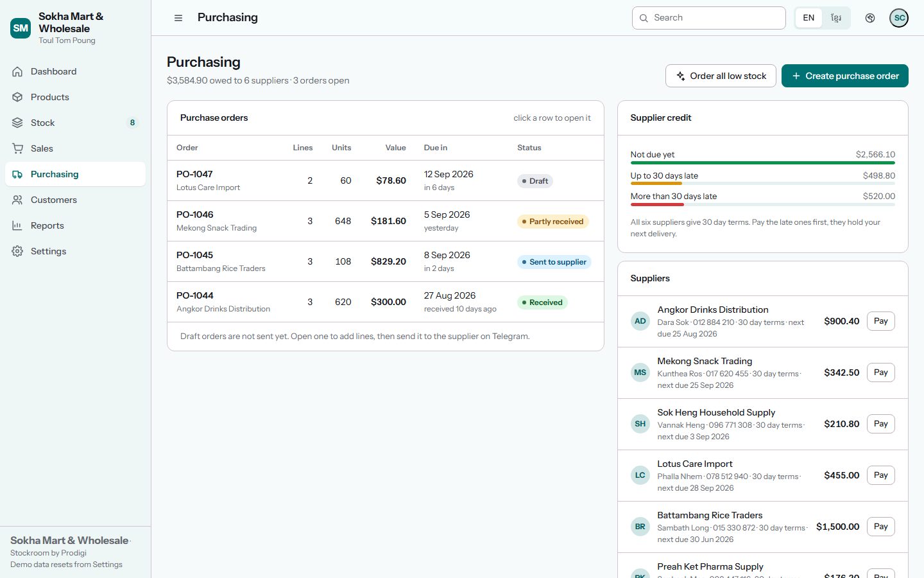Click the MS avatar for Mekong Snack
924x578 pixels.
coord(640,372)
